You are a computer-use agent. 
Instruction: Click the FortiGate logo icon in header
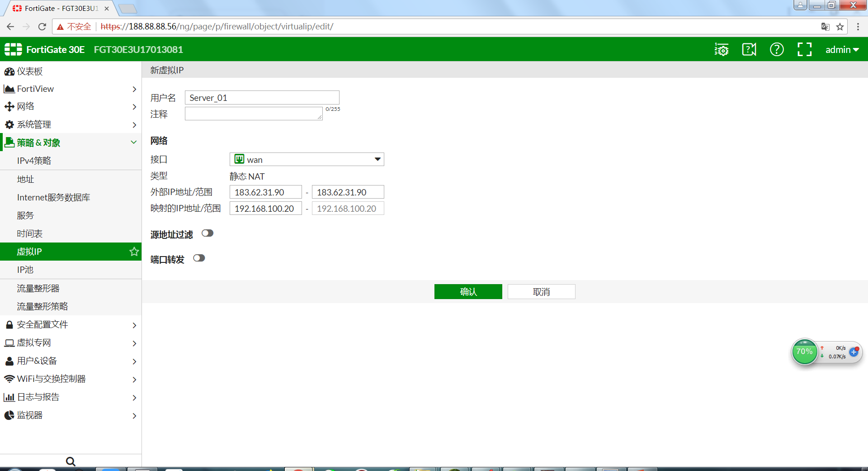click(13, 49)
